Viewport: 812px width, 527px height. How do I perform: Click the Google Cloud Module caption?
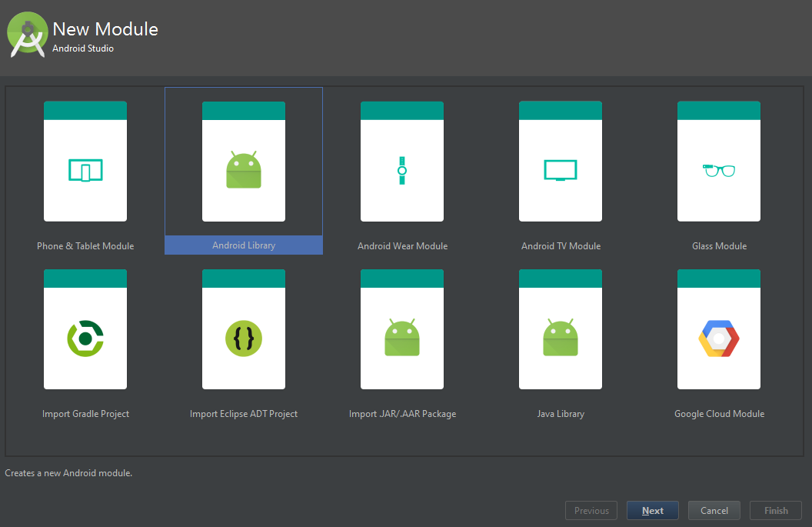(719, 414)
